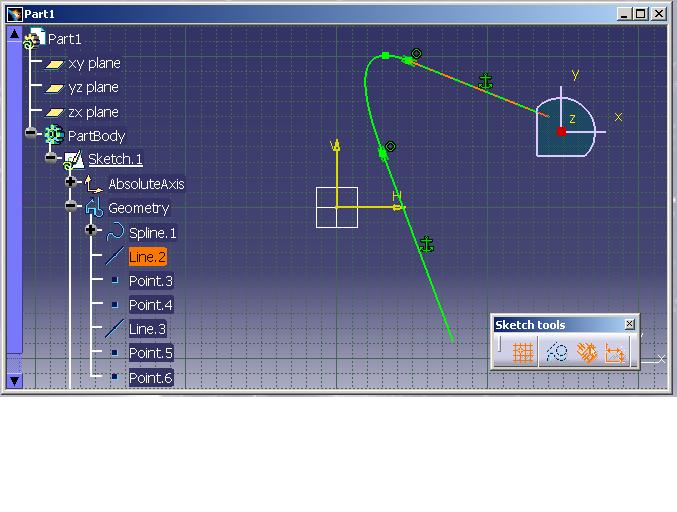The image size is (677, 512).
Task: Click the scroll up arrow of tree scrollbar
Action: click(x=14, y=34)
